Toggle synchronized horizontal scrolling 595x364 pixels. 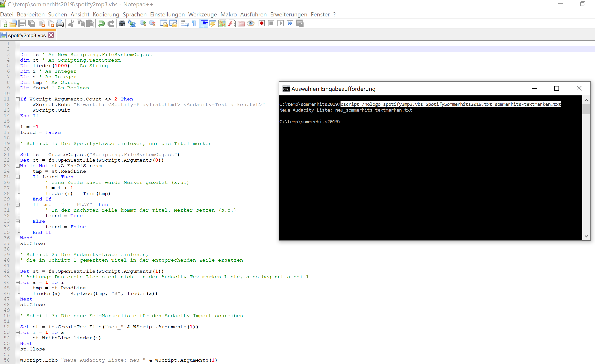[173, 23]
